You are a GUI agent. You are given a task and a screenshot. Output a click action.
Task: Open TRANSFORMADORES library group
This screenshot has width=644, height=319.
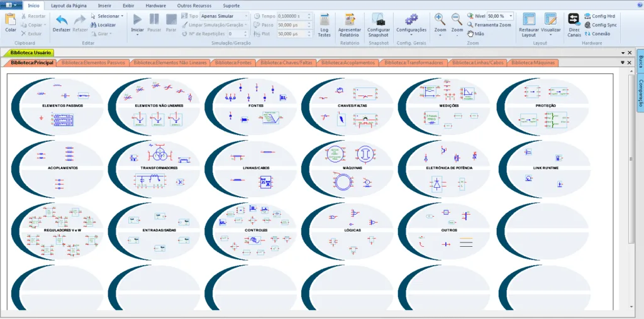pyautogui.click(x=153, y=169)
